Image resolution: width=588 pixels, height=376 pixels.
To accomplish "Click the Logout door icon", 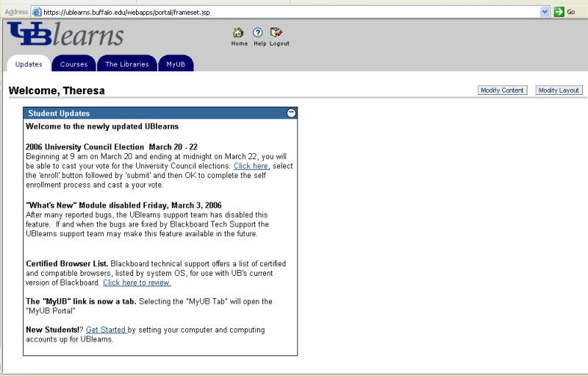I will pos(276,32).
